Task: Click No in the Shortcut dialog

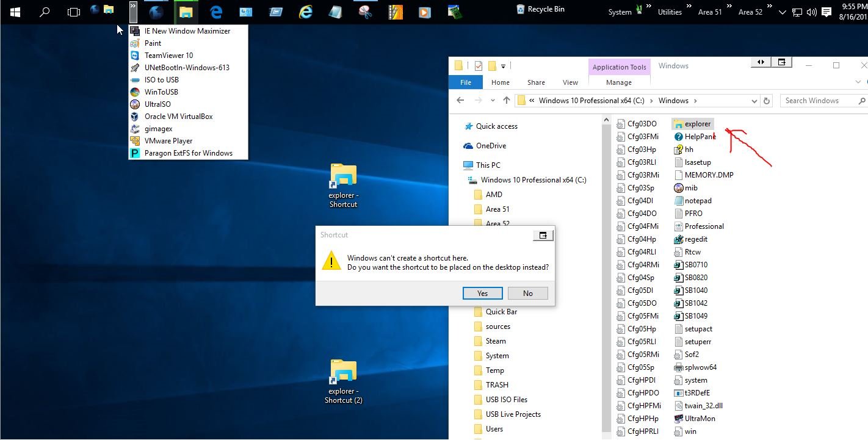Action: coord(527,294)
